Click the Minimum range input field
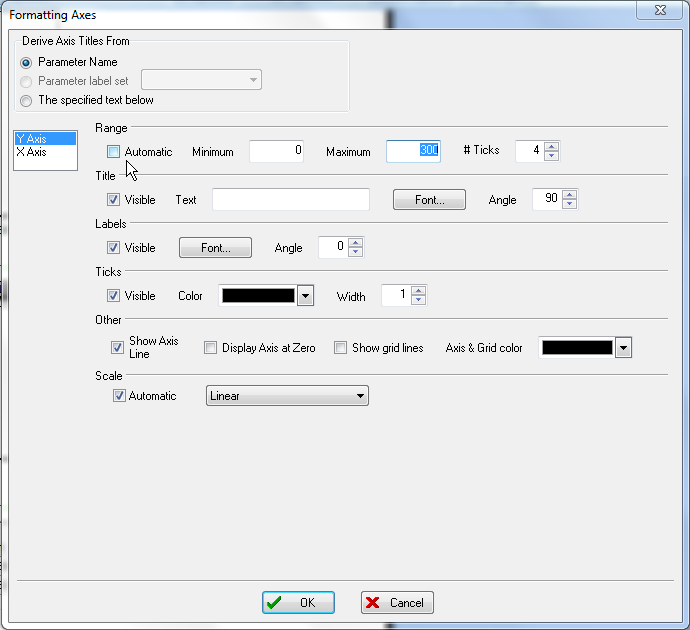Screen dimensions: 690x630 pos(276,151)
